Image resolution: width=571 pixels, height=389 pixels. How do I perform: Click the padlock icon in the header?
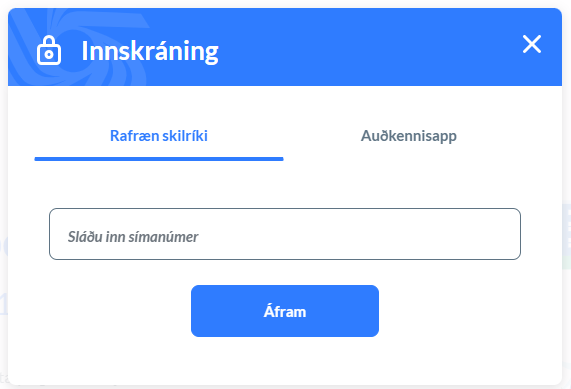point(49,50)
